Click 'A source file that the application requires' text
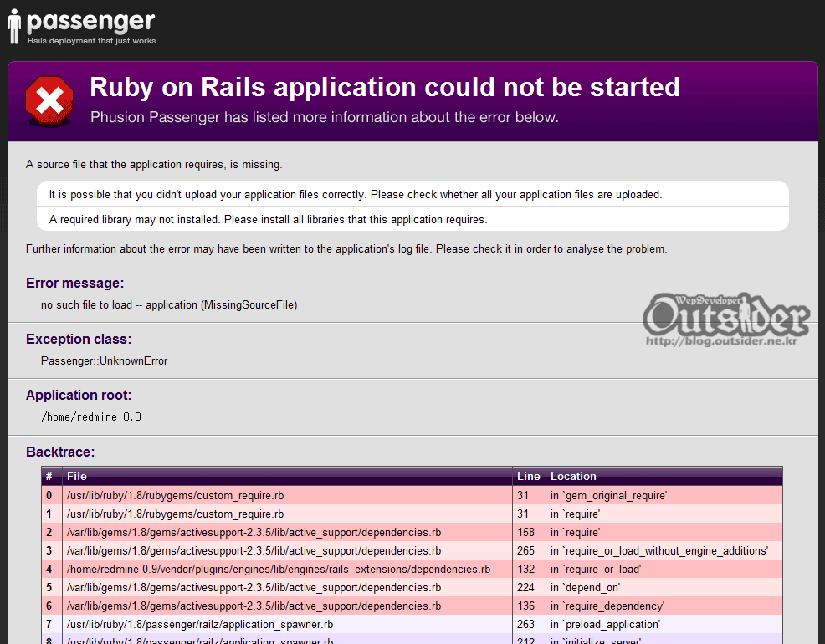The height and width of the screenshot is (644, 825). click(x=154, y=165)
